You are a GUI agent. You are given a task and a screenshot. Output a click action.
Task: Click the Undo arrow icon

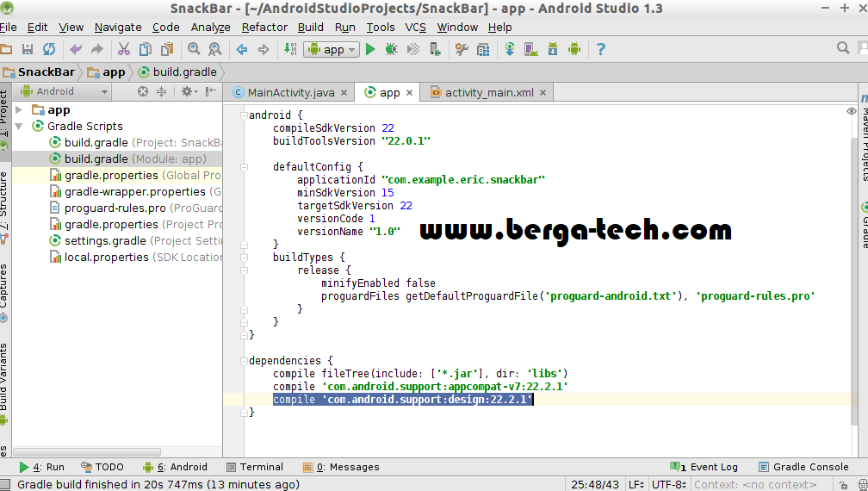pos(76,49)
